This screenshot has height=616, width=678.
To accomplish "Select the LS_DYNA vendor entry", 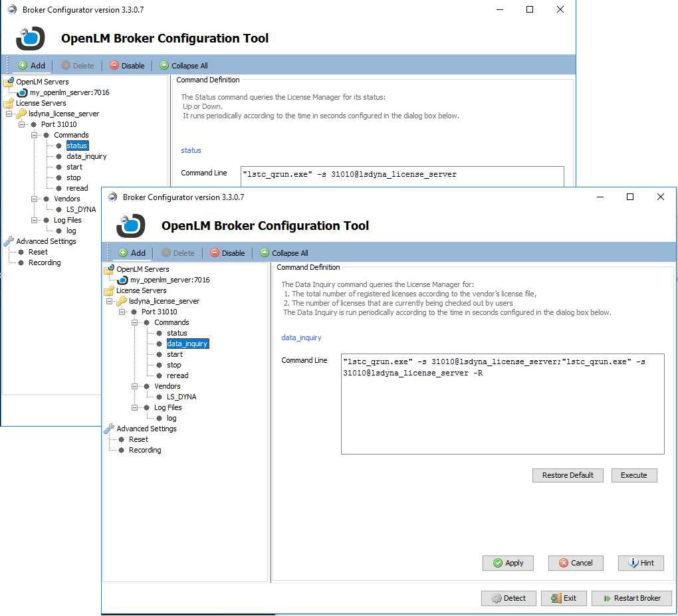I will (183, 397).
